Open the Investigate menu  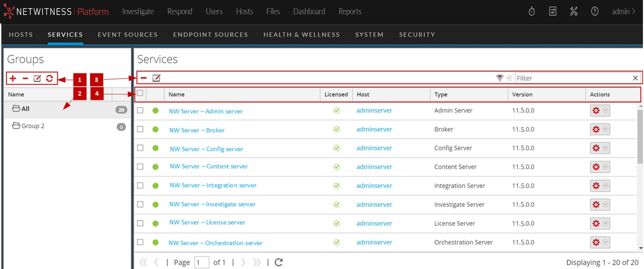click(138, 11)
